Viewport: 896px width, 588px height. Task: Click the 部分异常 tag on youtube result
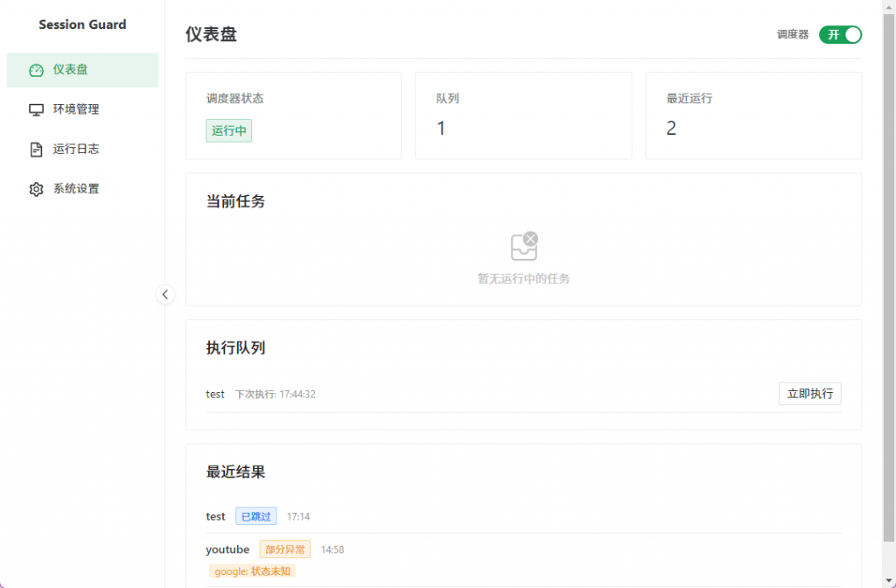click(284, 549)
